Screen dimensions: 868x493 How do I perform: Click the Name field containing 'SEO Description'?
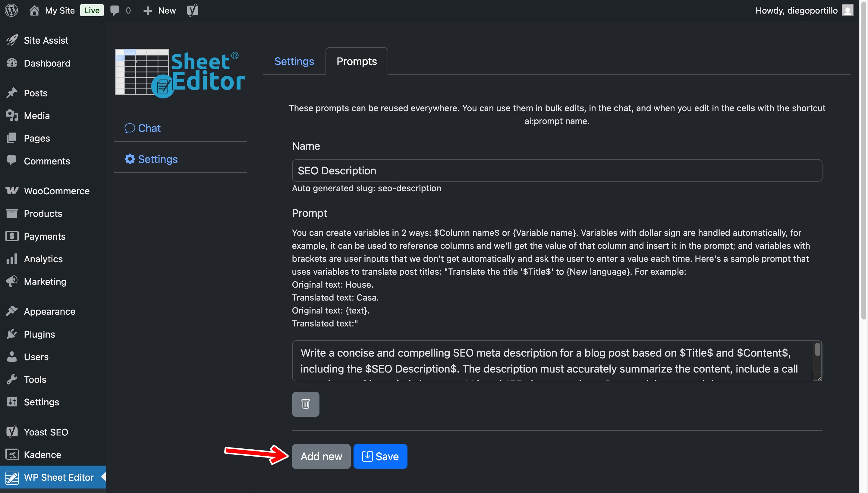[556, 170]
